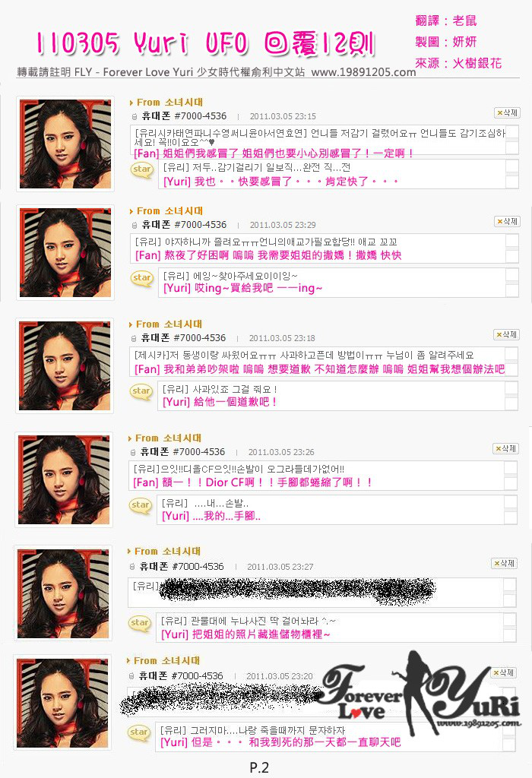Open the first message's Yuri profile thumbnail
532x778 pixels.
pyautogui.click(x=65, y=144)
